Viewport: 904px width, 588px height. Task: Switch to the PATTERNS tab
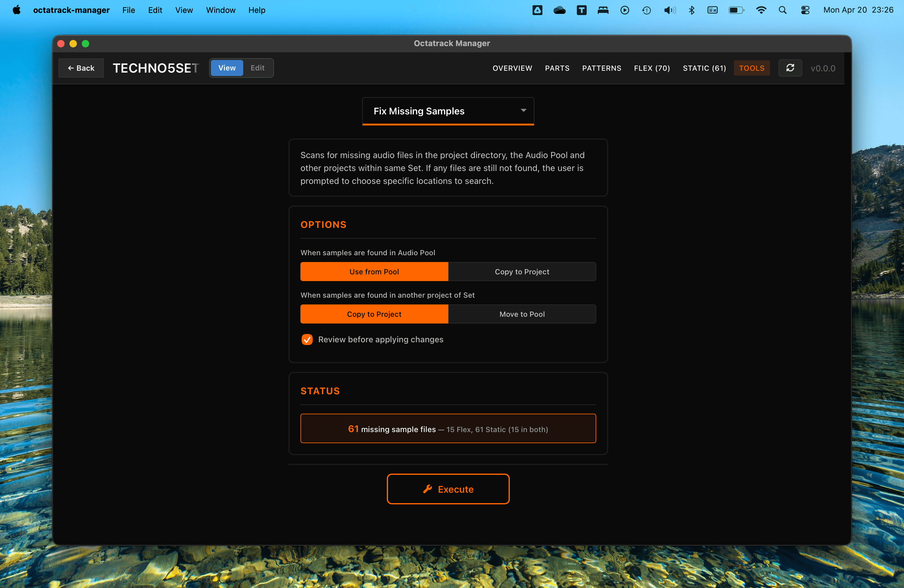point(602,68)
